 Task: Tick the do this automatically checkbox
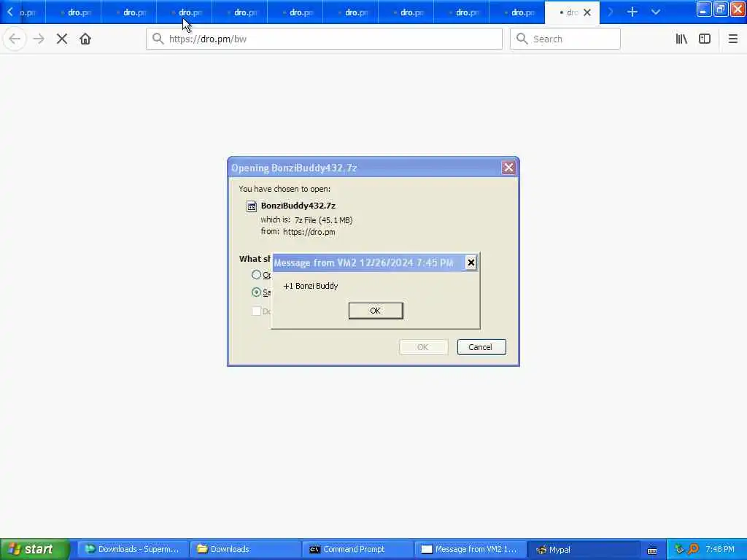(256, 311)
